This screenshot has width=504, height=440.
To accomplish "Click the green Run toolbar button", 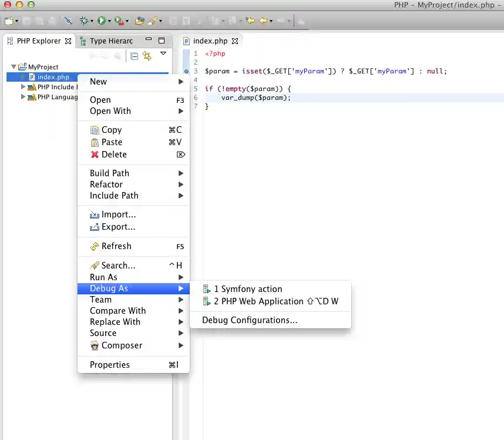I will [x=102, y=21].
